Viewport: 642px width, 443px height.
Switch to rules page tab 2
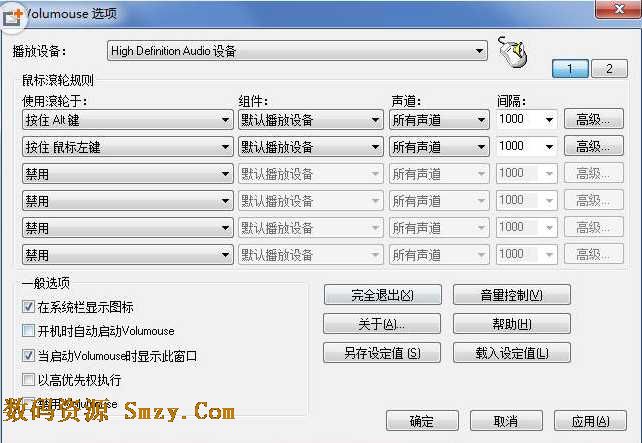coord(609,68)
